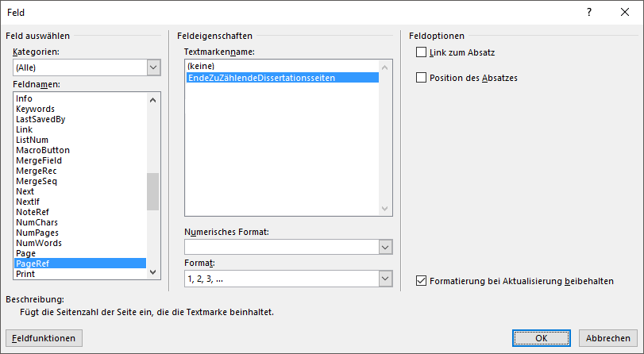Click the OK button
Viewport: 644px width, 354px height.
coord(541,338)
